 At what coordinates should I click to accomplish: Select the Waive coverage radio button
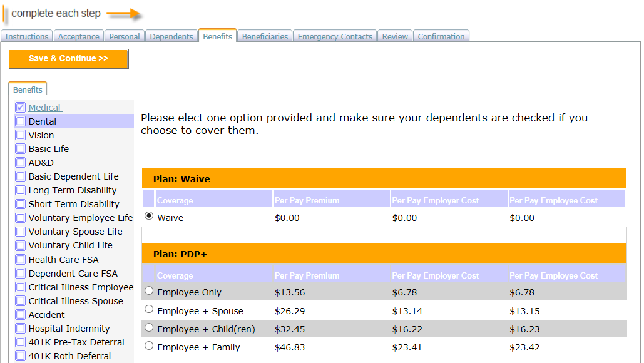[149, 216]
